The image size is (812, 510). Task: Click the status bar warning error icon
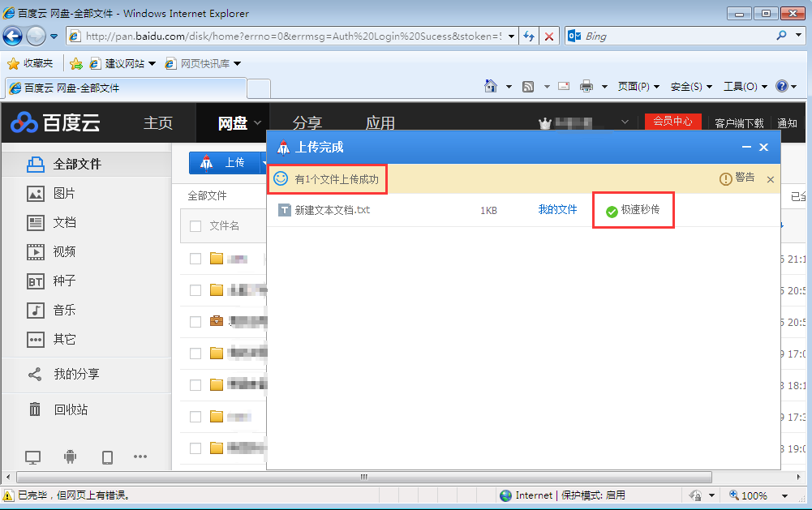pyautogui.click(x=8, y=495)
